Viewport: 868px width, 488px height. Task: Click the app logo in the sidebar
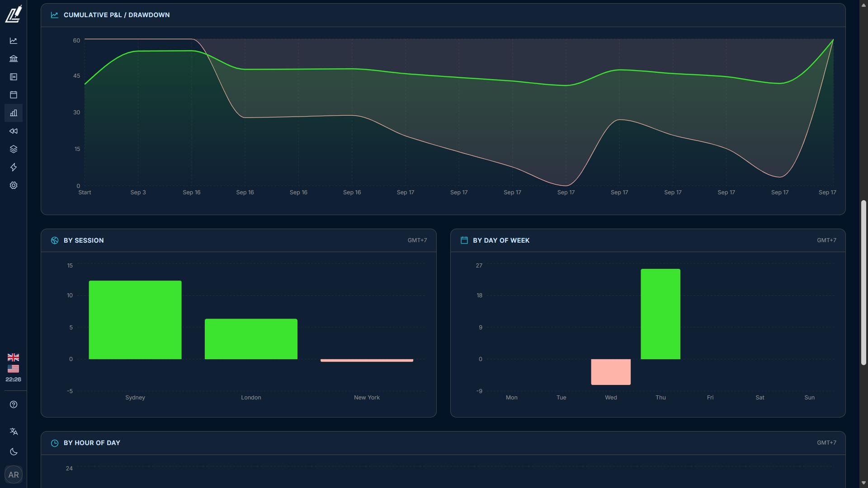tap(14, 14)
